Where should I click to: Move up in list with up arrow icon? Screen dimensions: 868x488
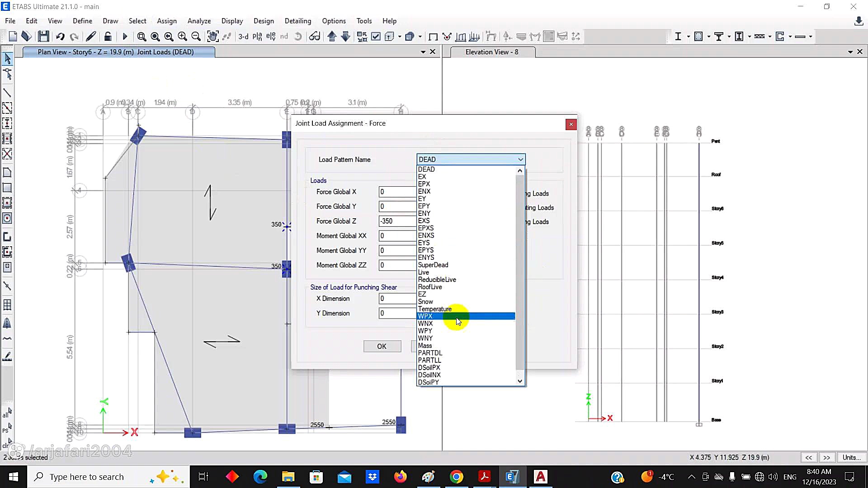pos(332,37)
